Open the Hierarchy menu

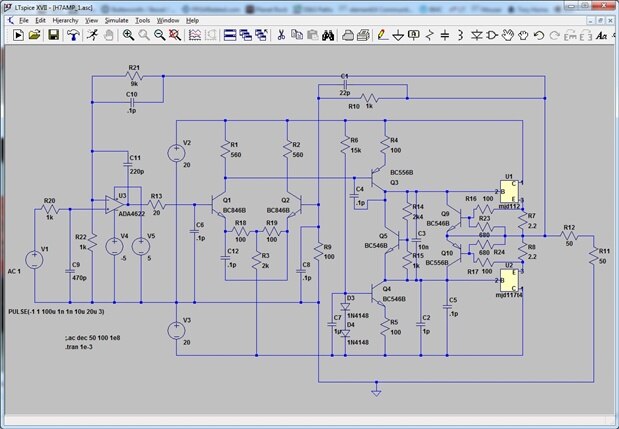pyautogui.click(x=65, y=20)
